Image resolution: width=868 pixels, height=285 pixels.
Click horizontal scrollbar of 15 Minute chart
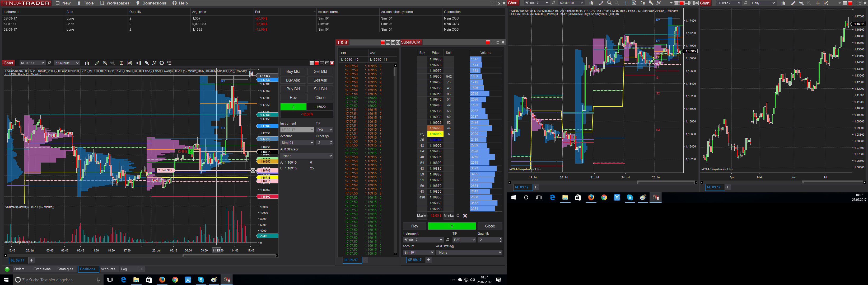(230, 256)
